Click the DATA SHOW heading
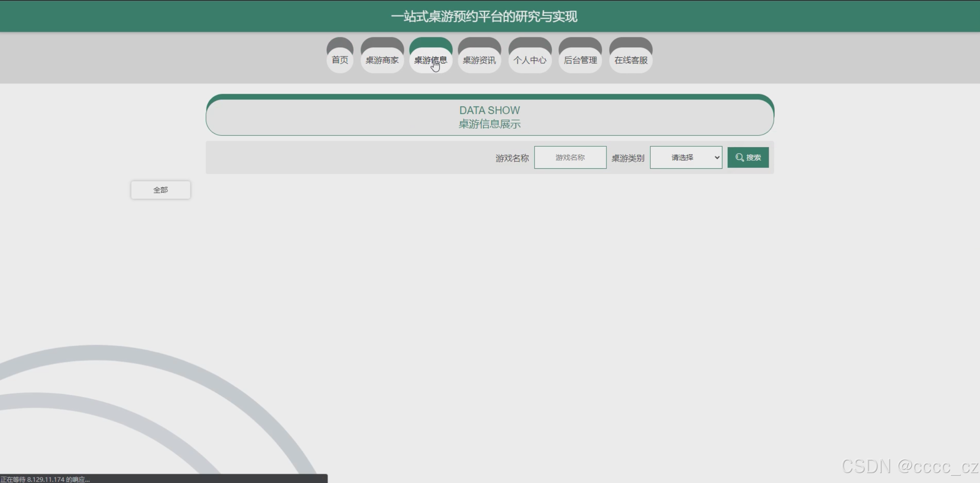Screen dimensions: 980x483 [489, 110]
